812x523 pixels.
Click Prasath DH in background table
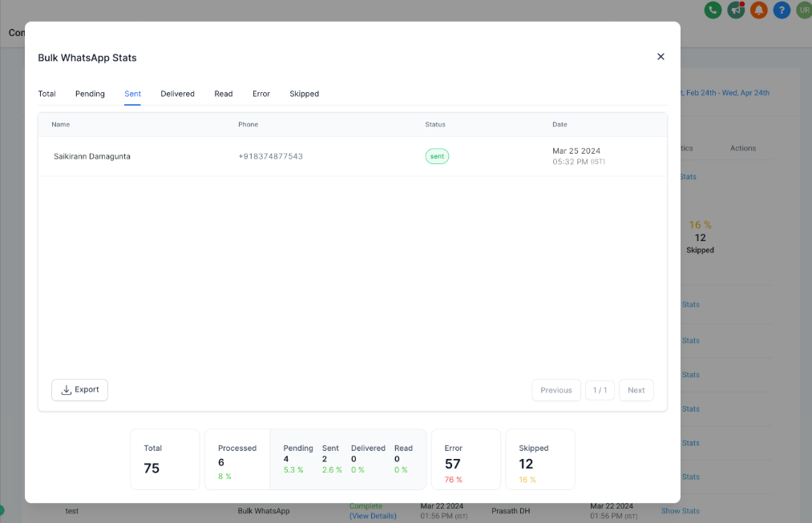(x=511, y=511)
